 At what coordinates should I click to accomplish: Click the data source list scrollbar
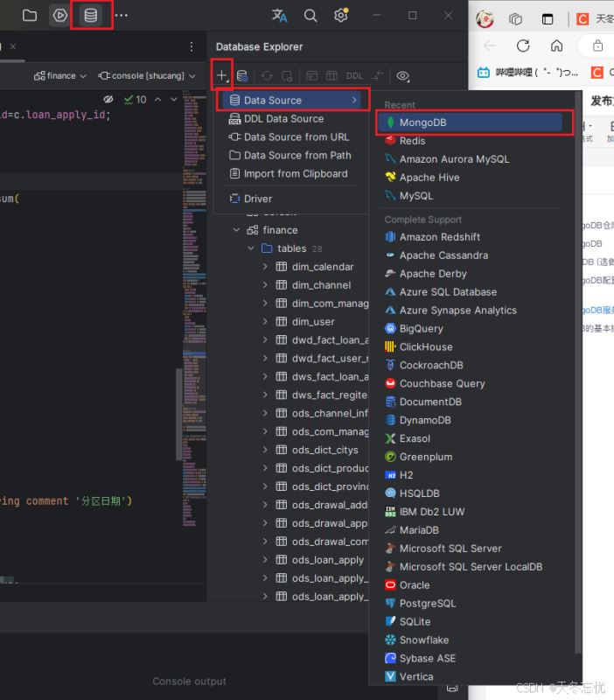point(577,350)
